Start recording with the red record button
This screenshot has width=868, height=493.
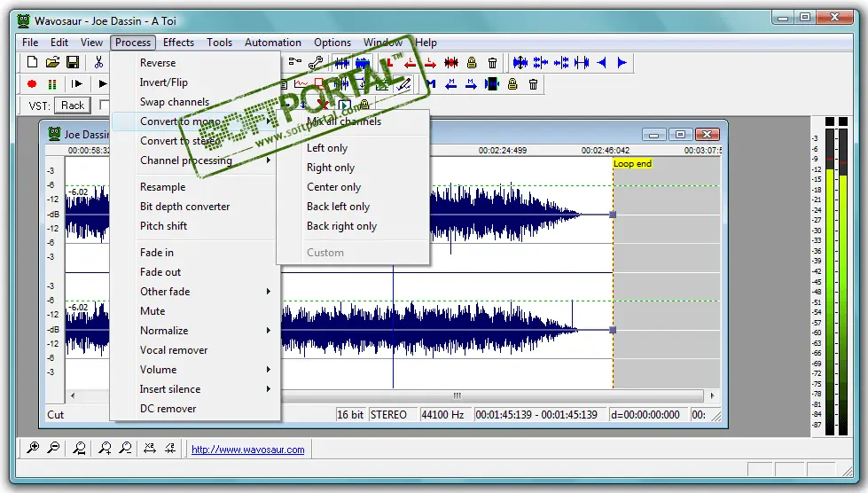32,84
